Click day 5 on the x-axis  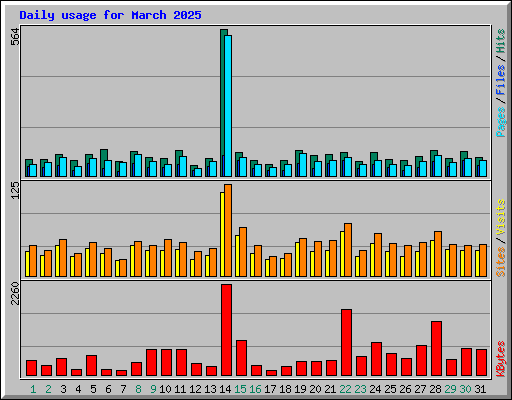pos(93,389)
